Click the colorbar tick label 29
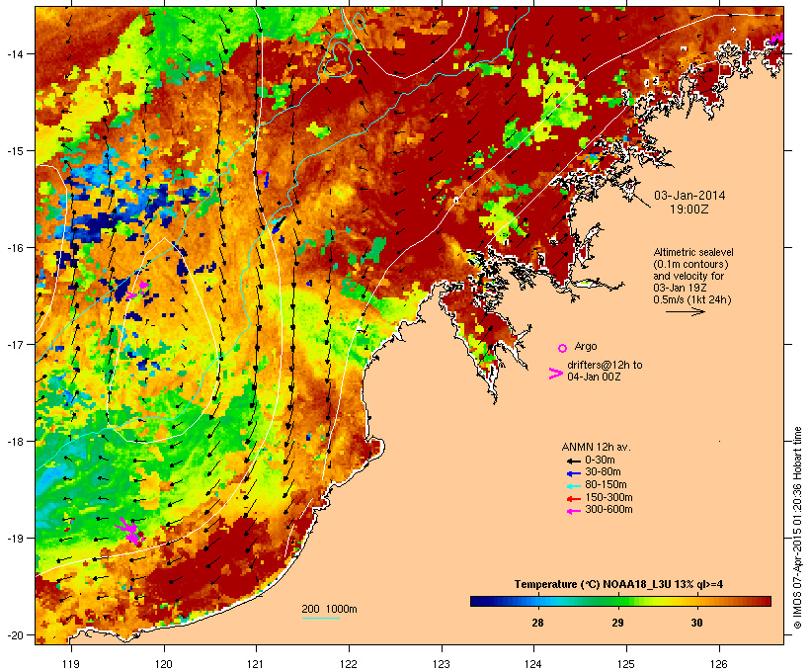 [x=617, y=623]
